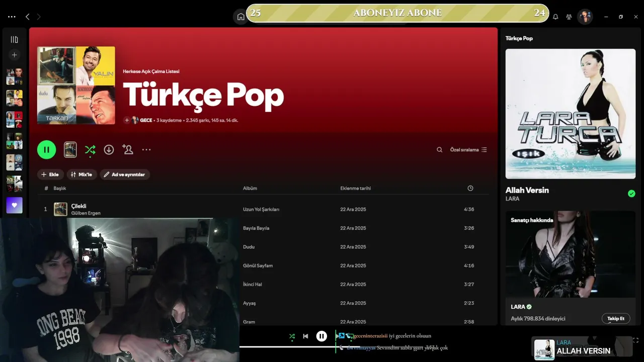
Task: Expand Your Library sidebar
Action: [x=14, y=40]
